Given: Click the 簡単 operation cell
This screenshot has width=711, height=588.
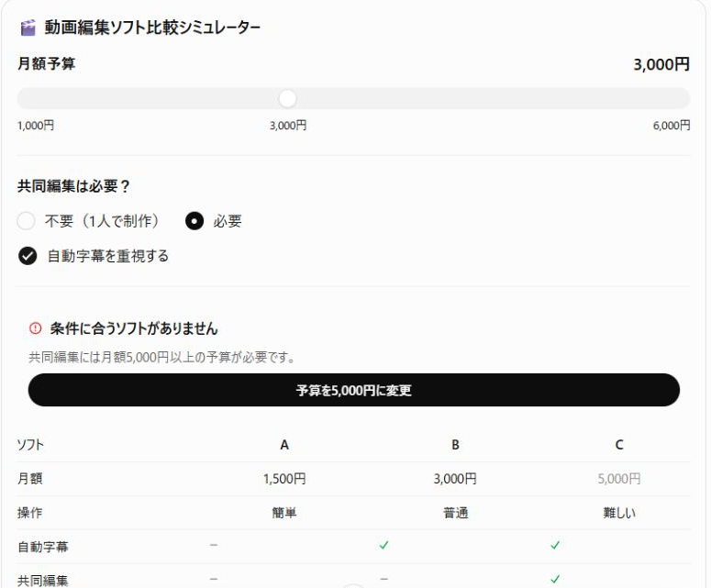Looking at the screenshot, I should coord(284,513).
